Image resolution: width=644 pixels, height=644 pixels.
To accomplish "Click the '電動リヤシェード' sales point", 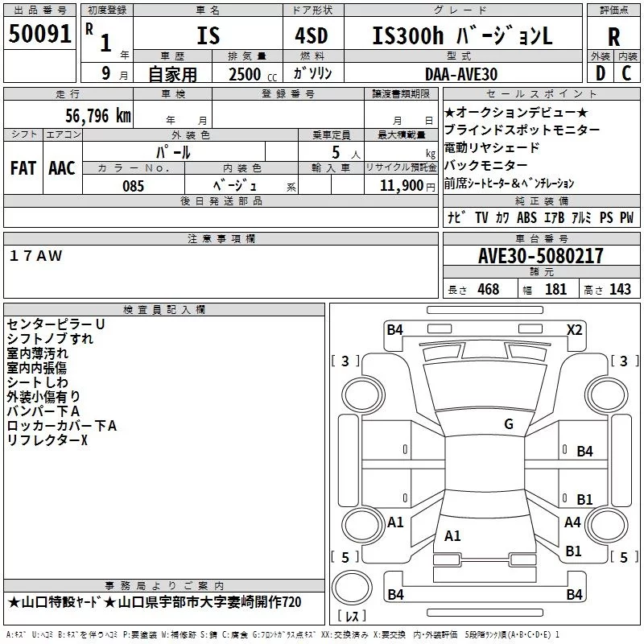I will [492, 147].
